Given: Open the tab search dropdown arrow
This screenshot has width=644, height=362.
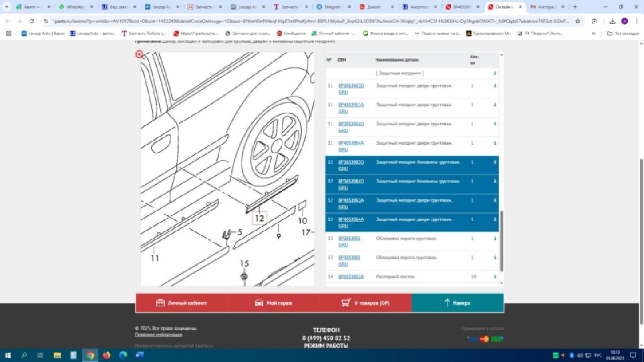Looking at the screenshot, I should [x=7, y=7].
